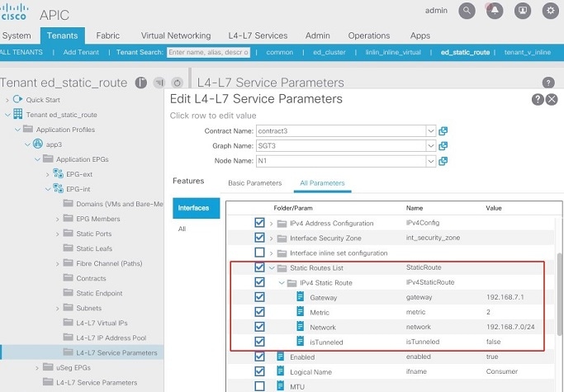Expand Interface Security Zone folder
Image resolution: width=564 pixels, height=392 pixels.
point(271,239)
